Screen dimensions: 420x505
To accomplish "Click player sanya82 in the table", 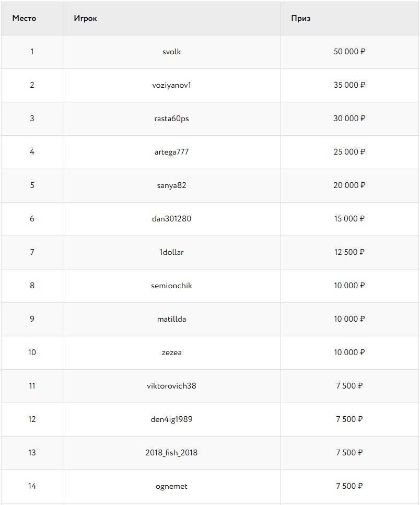I will (171, 185).
